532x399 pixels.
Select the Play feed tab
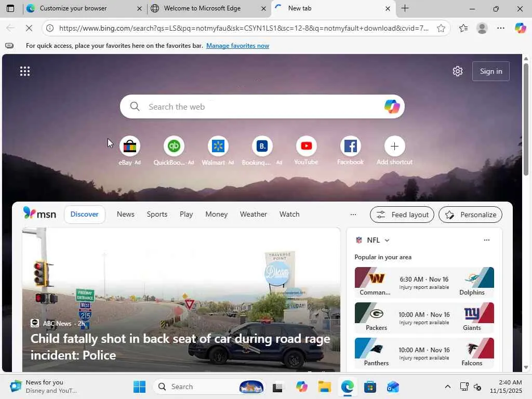pos(187,215)
